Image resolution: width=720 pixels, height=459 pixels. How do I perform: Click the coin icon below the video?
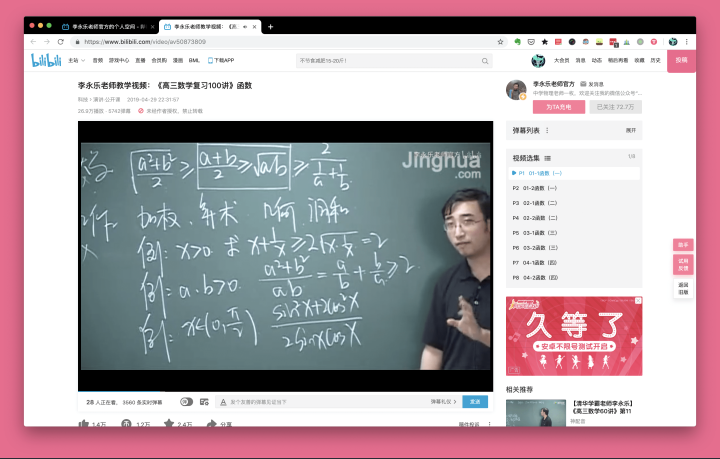126,423
